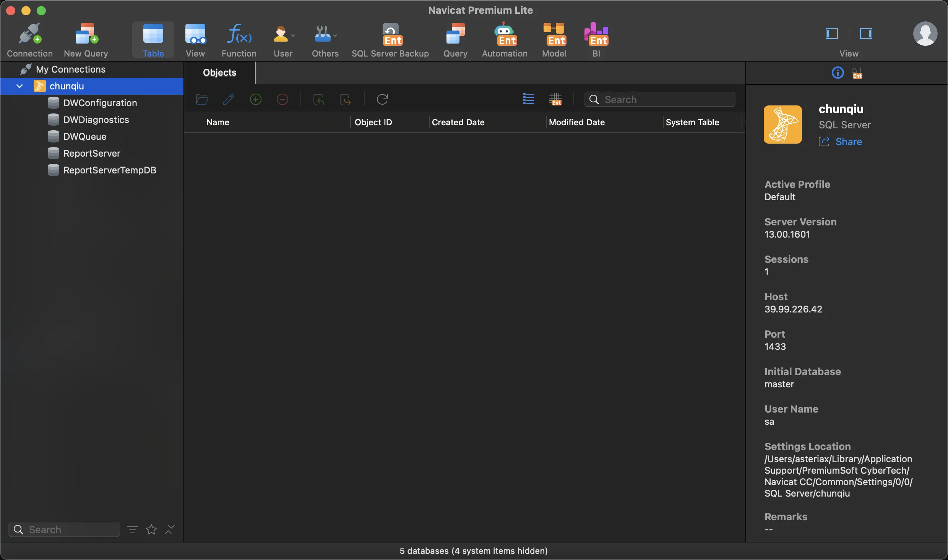This screenshot has width=948, height=560.
Task: Switch objects to list view
Action: click(x=528, y=99)
